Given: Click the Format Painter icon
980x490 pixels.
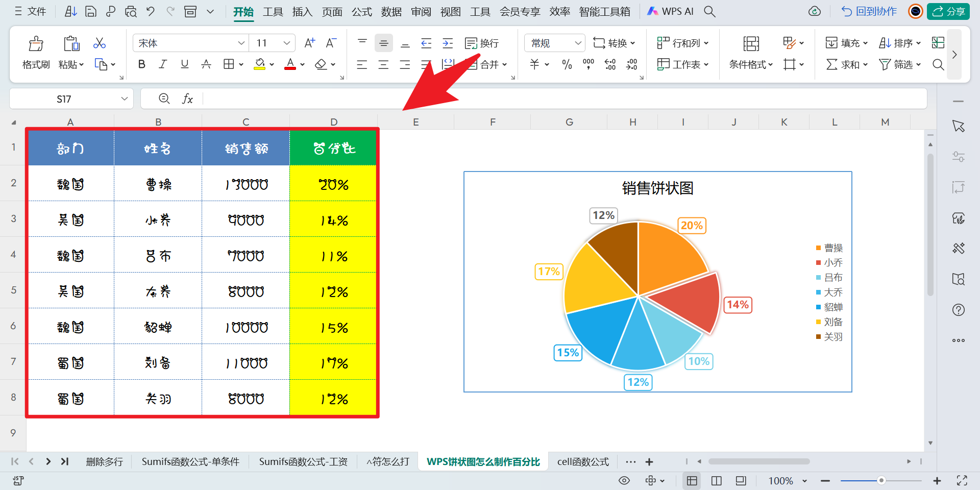Looking at the screenshot, I should coord(36,43).
